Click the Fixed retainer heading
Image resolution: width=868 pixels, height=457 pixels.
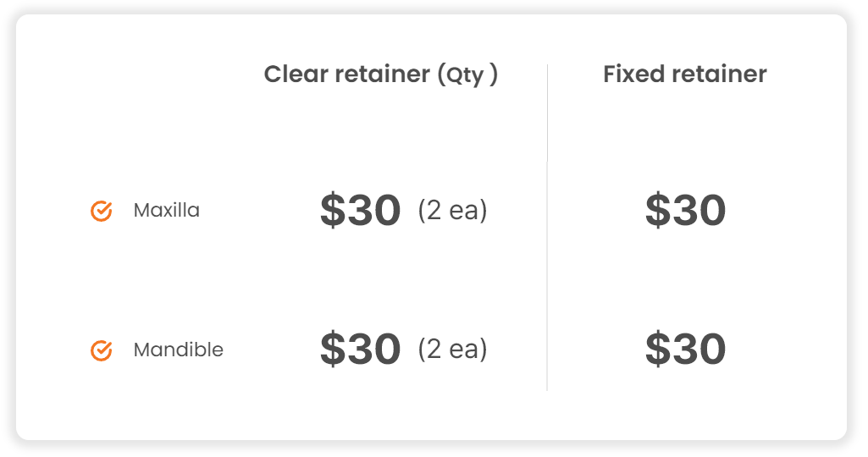[685, 74]
